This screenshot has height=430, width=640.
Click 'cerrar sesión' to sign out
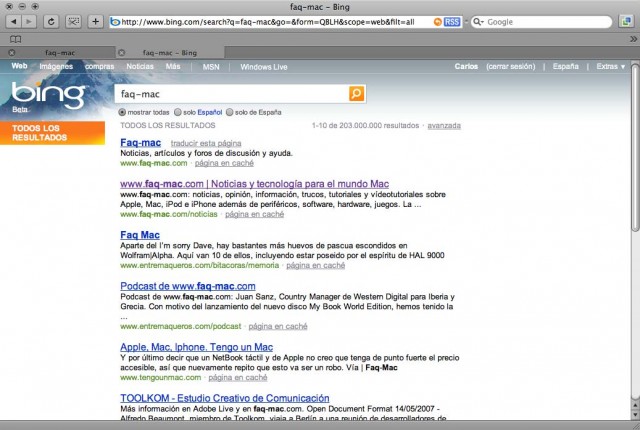[x=510, y=66]
